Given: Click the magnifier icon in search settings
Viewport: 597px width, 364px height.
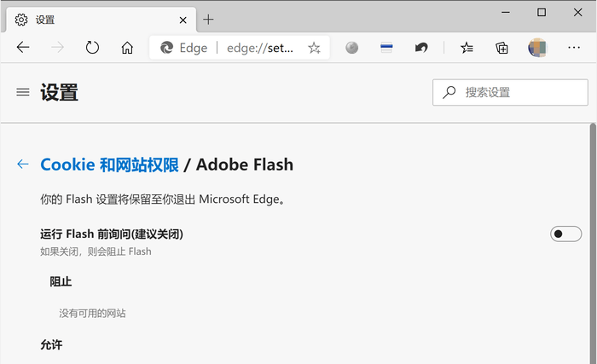Looking at the screenshot, I should coord(449,92).
